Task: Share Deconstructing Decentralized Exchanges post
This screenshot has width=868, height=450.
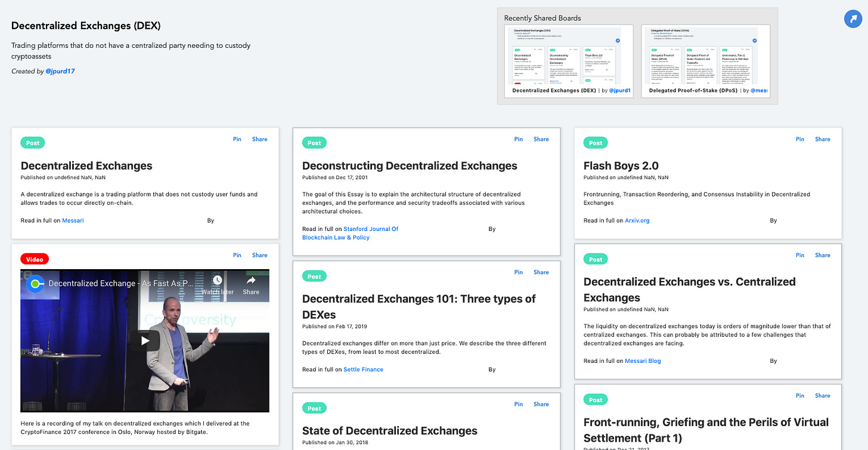Action: [x=541, y=139]
